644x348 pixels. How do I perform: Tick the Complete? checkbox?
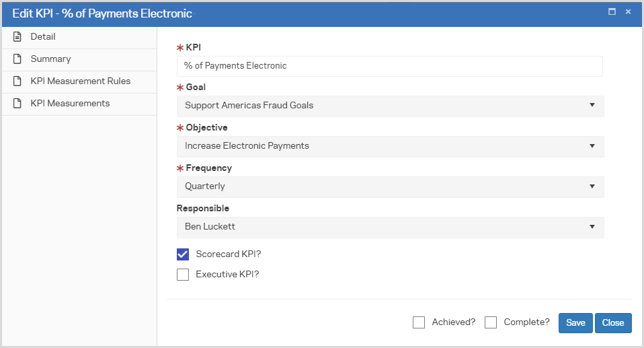[x=491, y=322]
